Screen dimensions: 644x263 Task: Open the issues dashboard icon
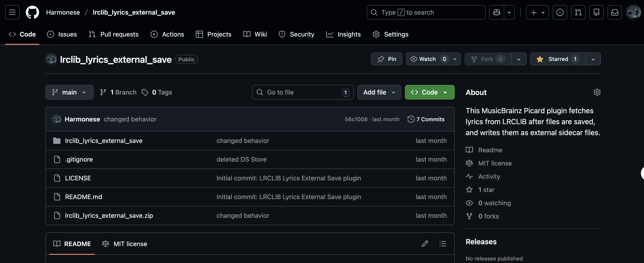(560, 12)
